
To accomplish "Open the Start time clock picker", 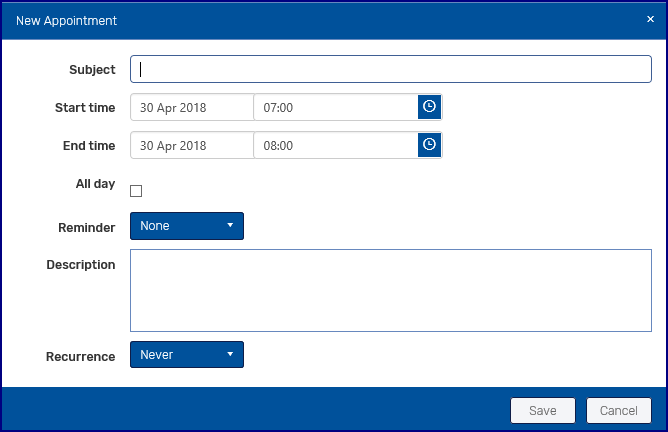I will tap(429, 107).
